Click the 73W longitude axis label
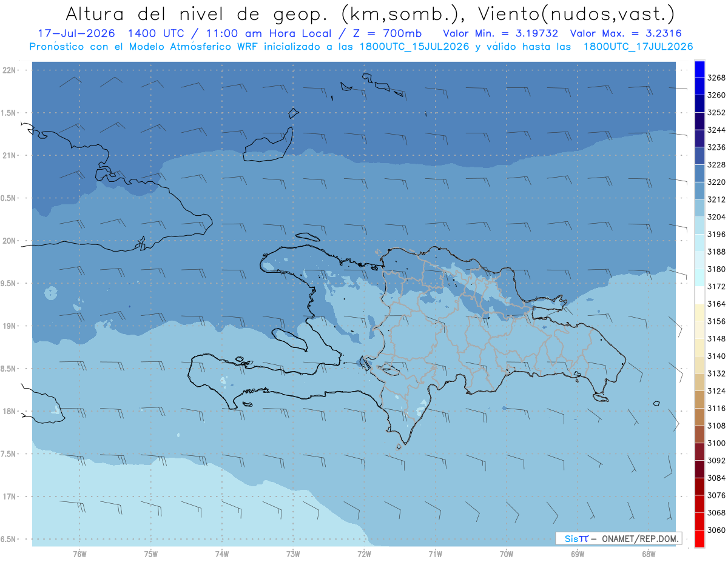The width and height of the screenshot is (728, 562). [293, 554]
